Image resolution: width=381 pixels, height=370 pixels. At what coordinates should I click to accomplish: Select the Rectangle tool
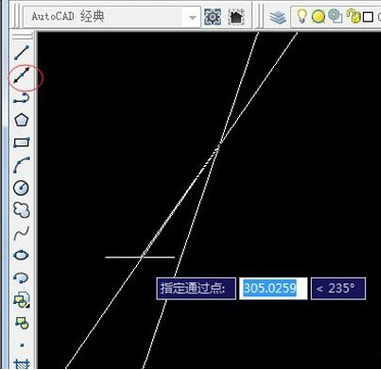(x=22, y=143)
